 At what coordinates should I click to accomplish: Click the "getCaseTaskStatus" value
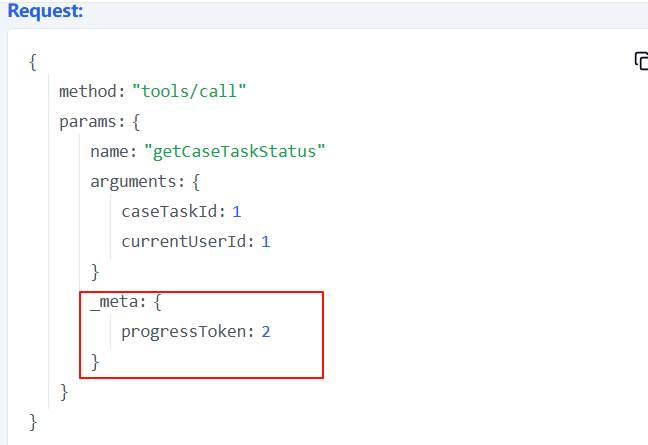point(235,152)
